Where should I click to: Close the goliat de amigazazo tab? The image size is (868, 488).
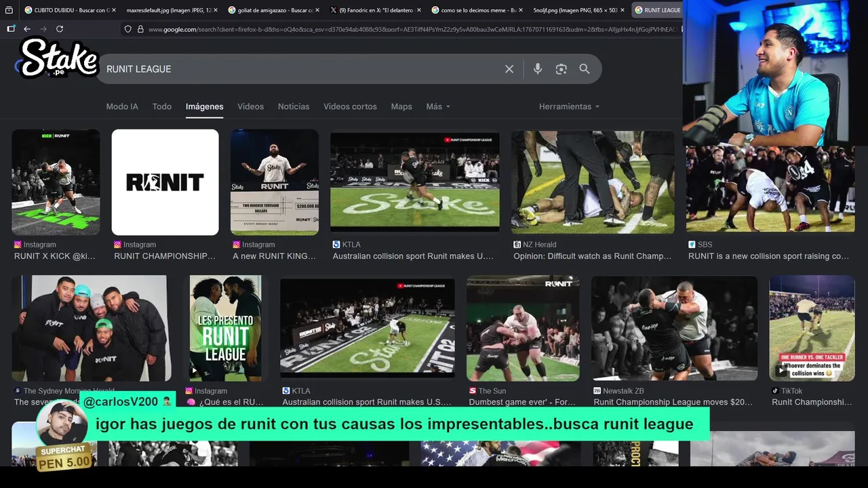pyautogui.click(x=317, y=10)
